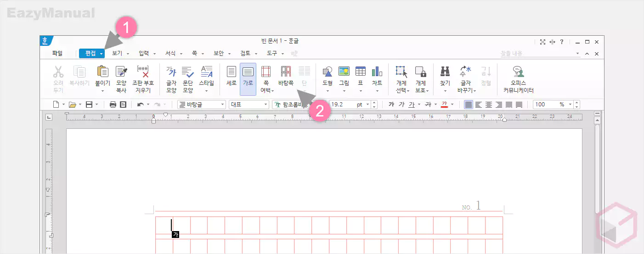This screenshot has height=254, width=644.
Task: Click the 찾기 binoculars find icon
Action: point(445,72)
